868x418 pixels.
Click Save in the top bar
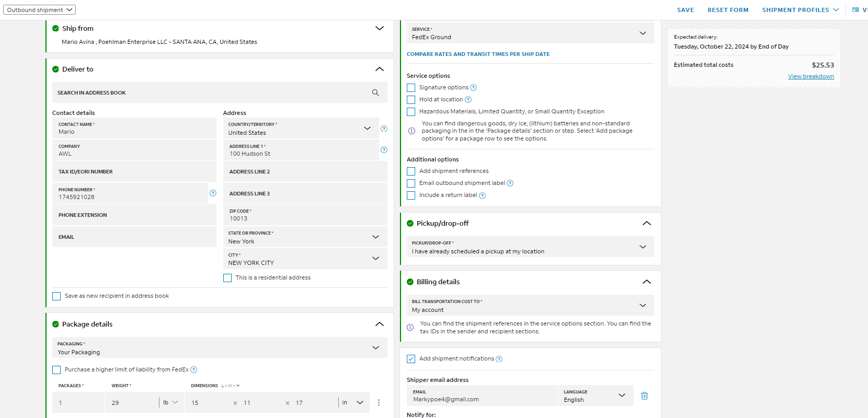click(686, 10)
